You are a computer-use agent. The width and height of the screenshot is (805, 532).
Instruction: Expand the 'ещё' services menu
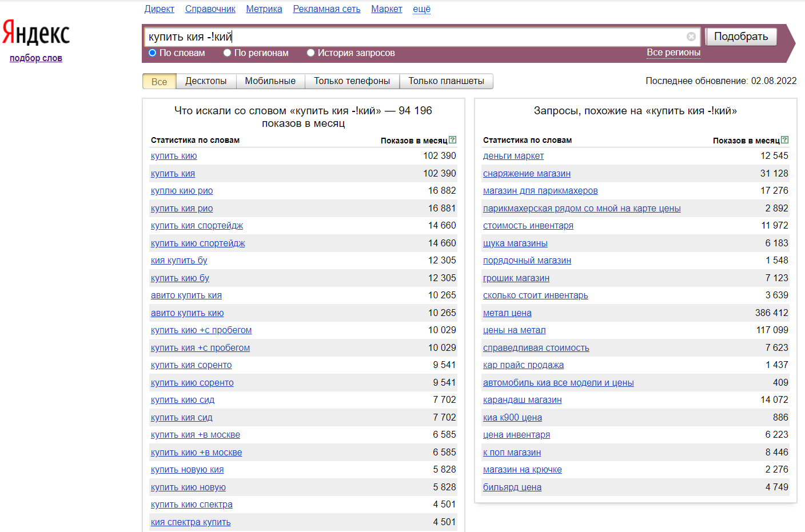[x=421, y=9]
